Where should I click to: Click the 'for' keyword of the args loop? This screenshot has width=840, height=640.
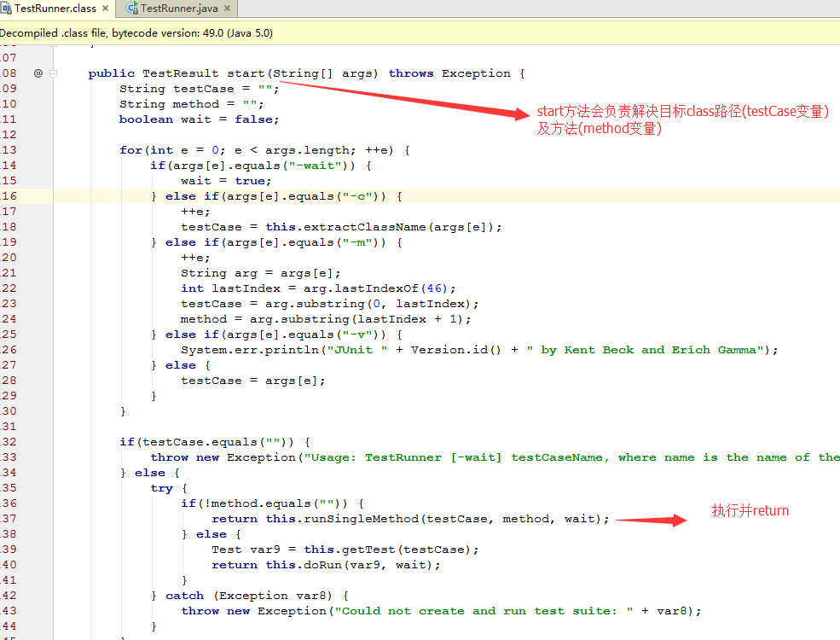pyautogui.click(x=130, y=150)
